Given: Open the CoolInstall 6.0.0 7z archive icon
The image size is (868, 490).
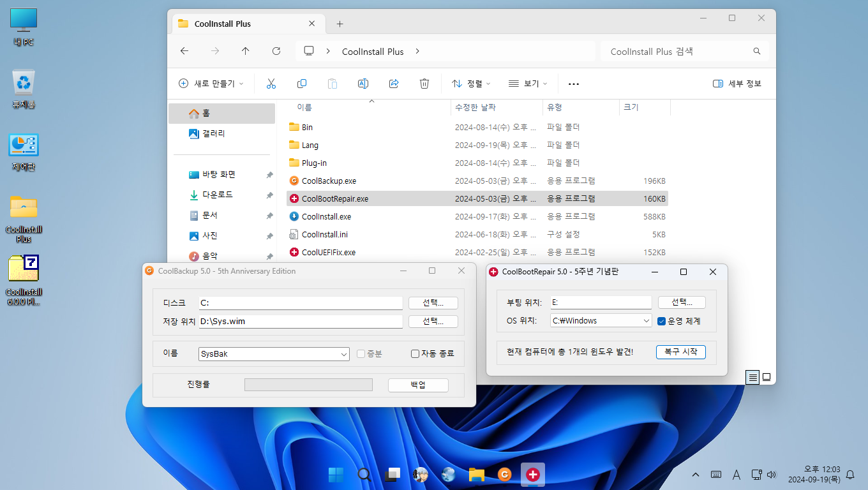Looking at the screenshot, I should click(24, 281).
